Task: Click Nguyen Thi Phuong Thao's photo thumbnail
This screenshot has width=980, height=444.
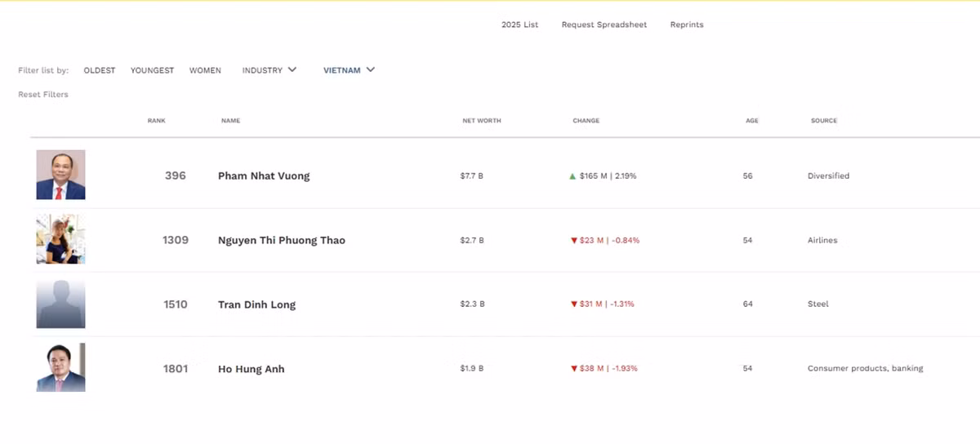Action: (x=60, y=239)
